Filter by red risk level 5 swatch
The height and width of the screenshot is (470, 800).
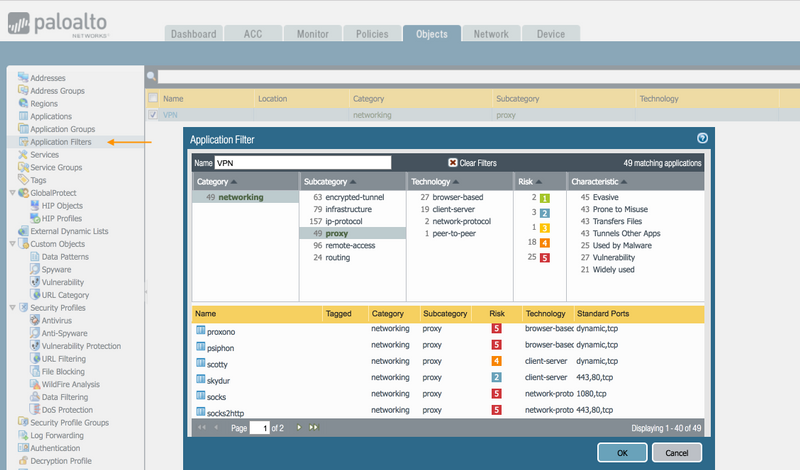click(x=545, y=257)
